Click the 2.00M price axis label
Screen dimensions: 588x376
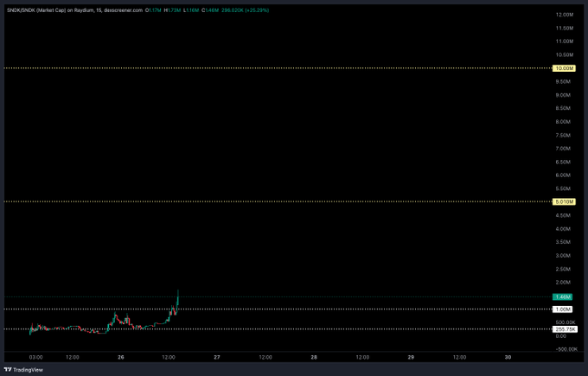point(563,283)
